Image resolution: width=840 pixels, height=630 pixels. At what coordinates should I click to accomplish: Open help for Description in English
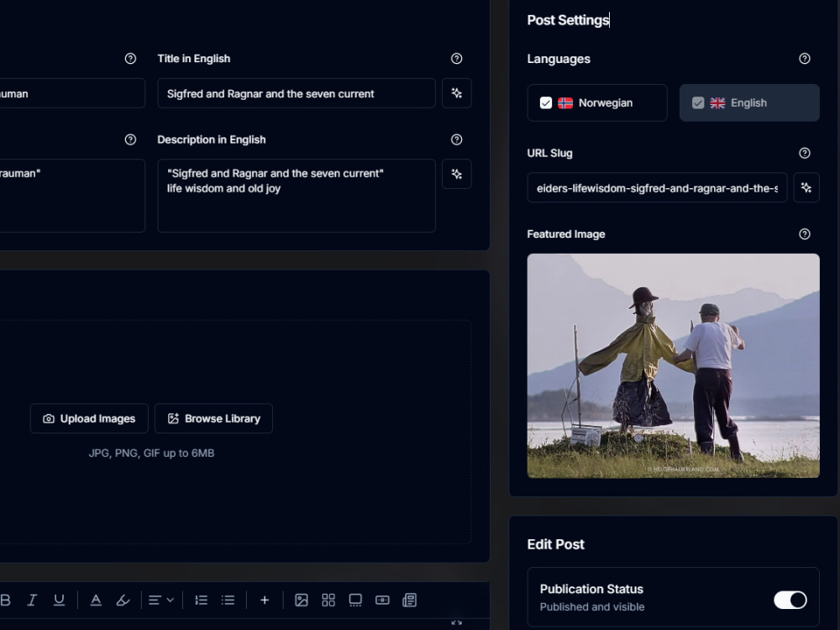pos(456,139)
